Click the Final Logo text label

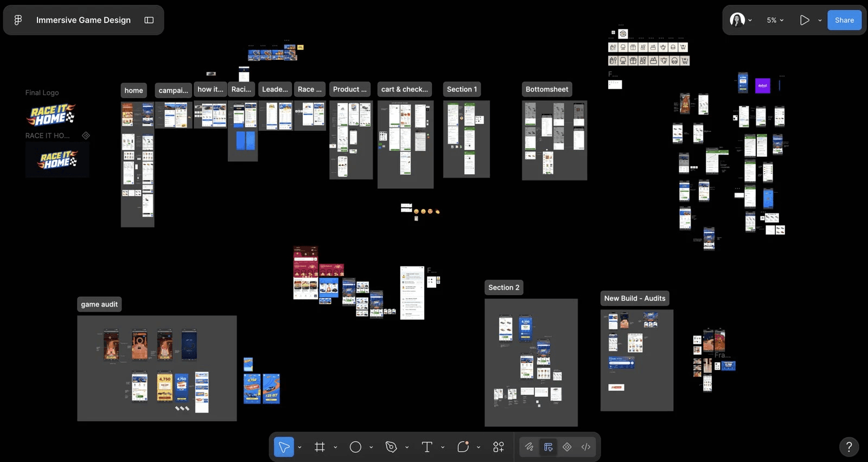42,93
